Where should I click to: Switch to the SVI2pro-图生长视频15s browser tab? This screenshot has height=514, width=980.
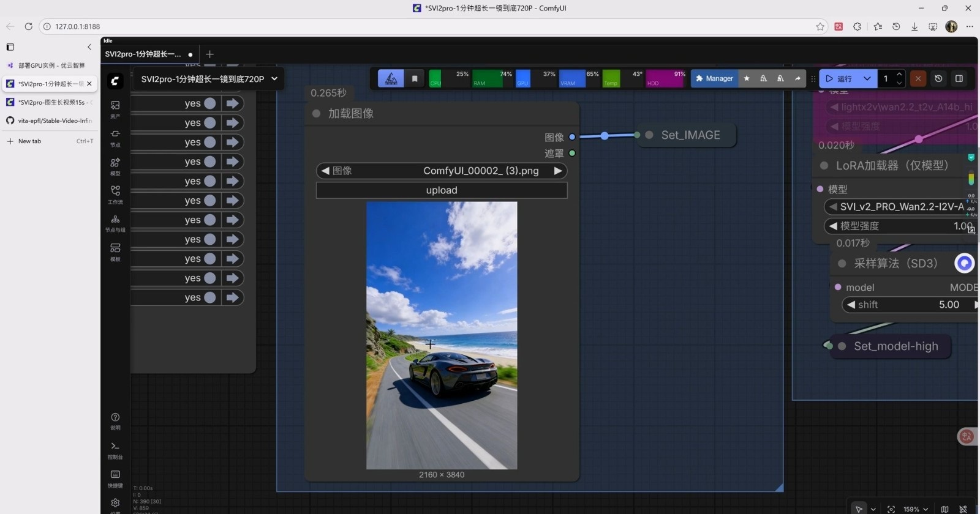tap(50, 102)
